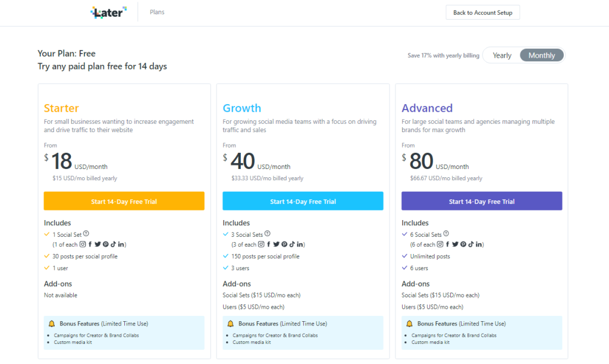
Task: Click Growth's "Social Sets ($15 USD/mo each)" add-on
Action: pos(262,295)
